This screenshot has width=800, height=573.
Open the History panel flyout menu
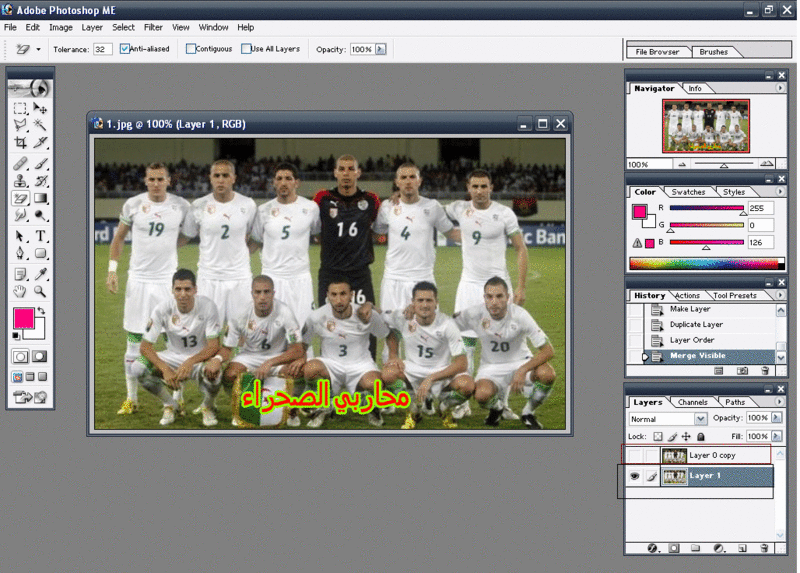(x=780, y=295)
